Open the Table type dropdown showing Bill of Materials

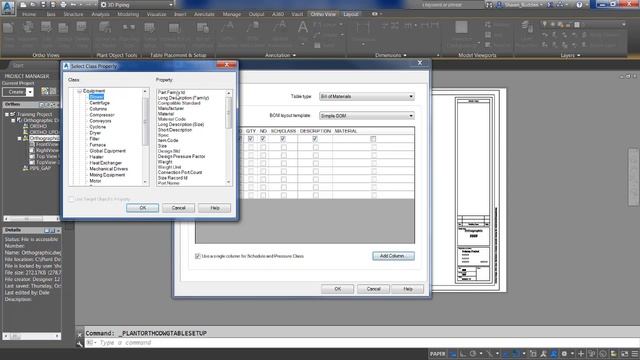[x=367, y=97]
